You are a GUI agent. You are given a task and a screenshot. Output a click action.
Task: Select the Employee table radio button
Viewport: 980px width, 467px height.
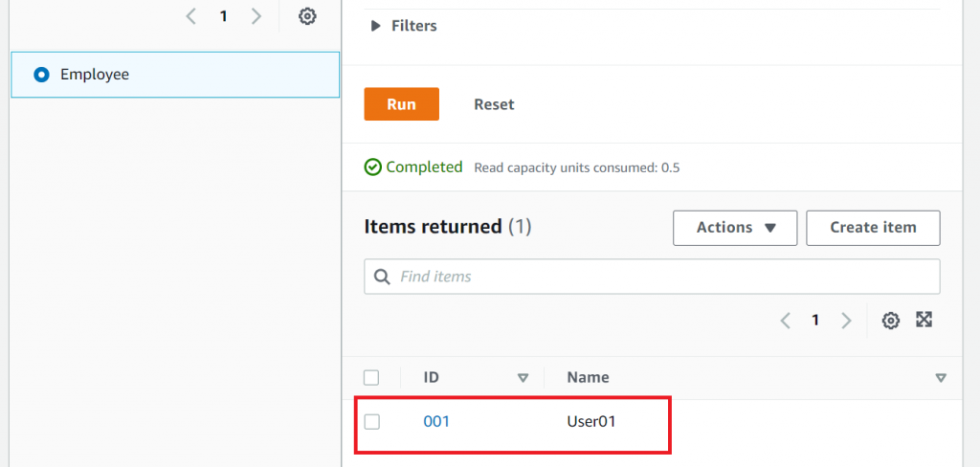[41, 75]
